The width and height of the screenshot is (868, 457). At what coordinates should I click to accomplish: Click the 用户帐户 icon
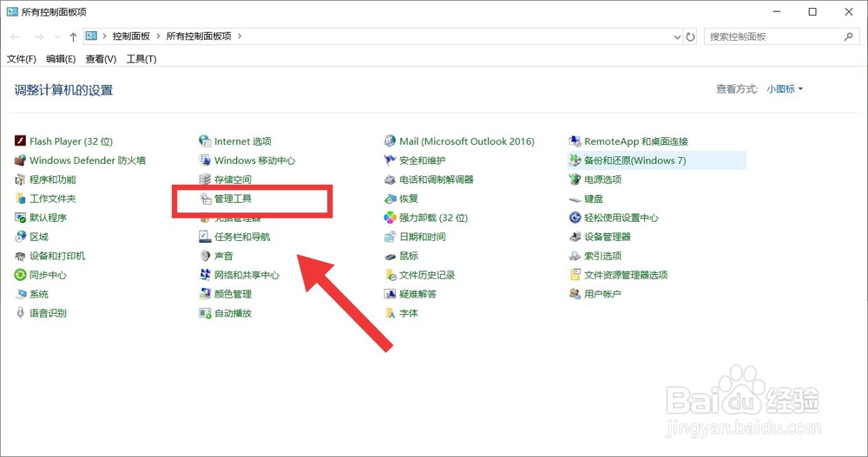coord(575,294)
